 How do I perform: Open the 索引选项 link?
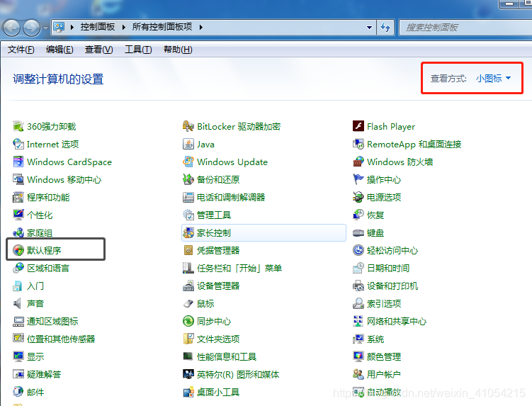[384, 303]
